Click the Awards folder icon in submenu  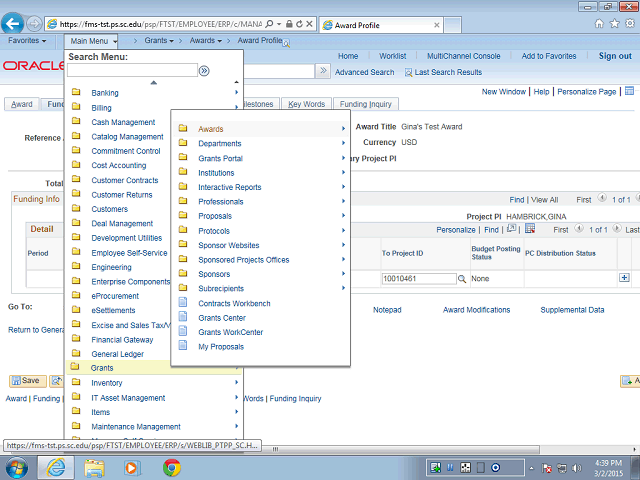click(x=182, y=129)
